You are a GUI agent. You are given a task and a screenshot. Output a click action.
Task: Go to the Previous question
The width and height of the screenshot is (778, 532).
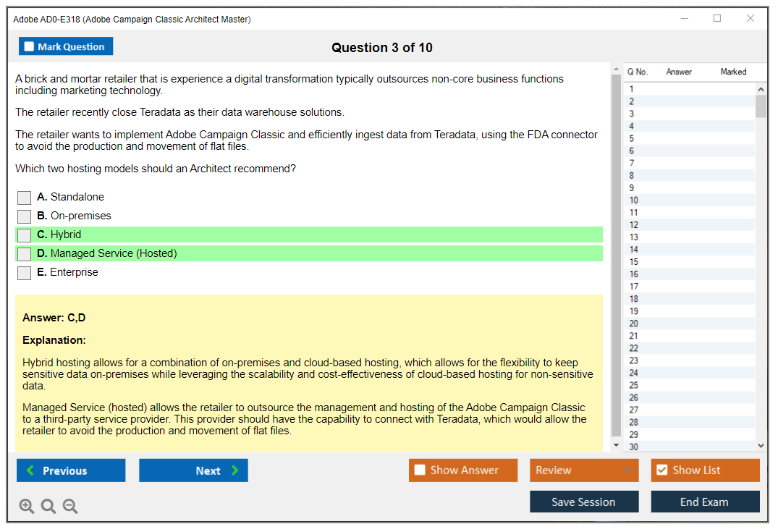pyautogui.click(x=71, y=470)
